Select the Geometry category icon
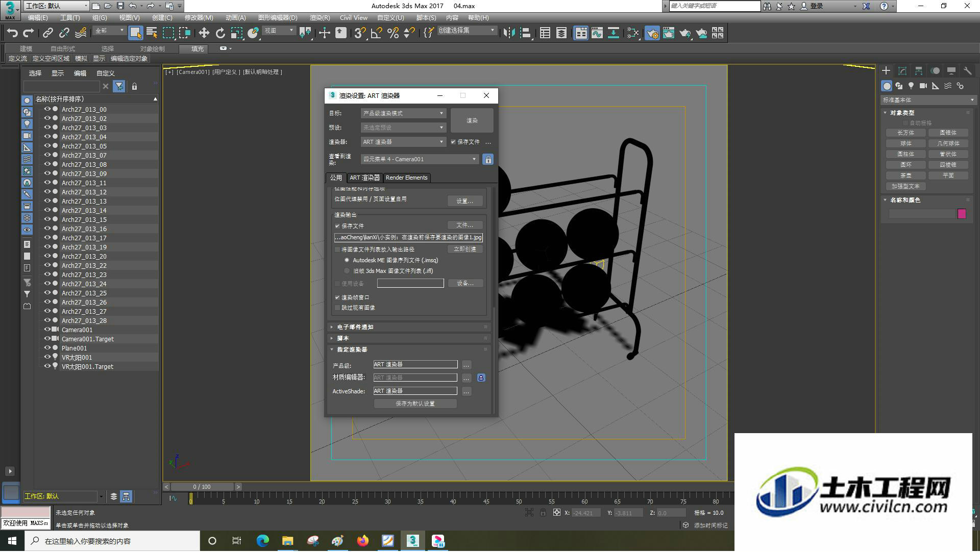The image size is (980, 552). [887, 86]
